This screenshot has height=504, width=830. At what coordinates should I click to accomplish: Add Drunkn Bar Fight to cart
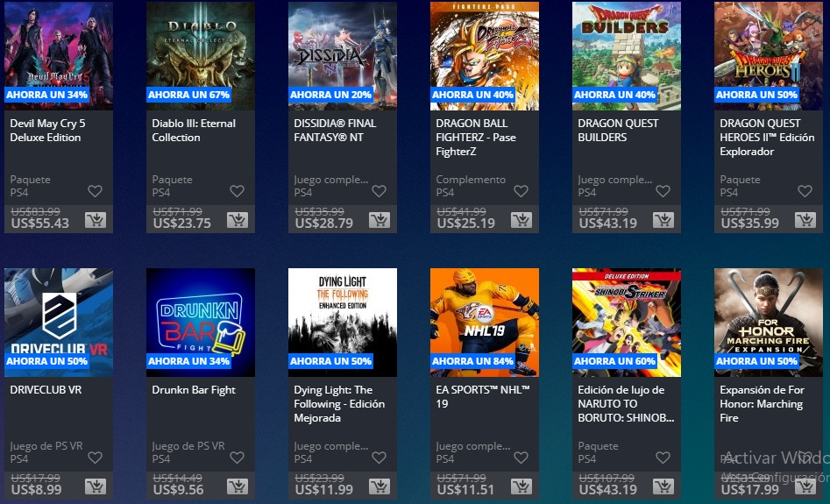pos(238,486)
